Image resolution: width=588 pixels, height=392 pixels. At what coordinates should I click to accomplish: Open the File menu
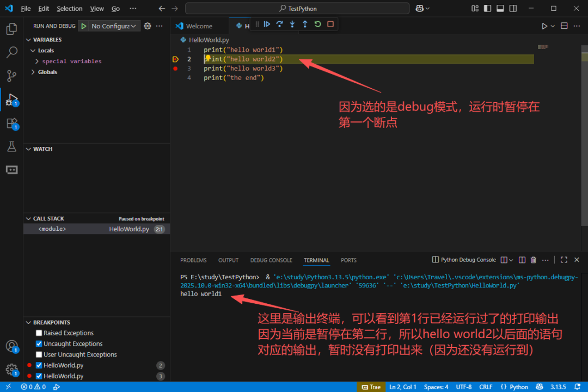pyautogui.click(x=26, y=8)
